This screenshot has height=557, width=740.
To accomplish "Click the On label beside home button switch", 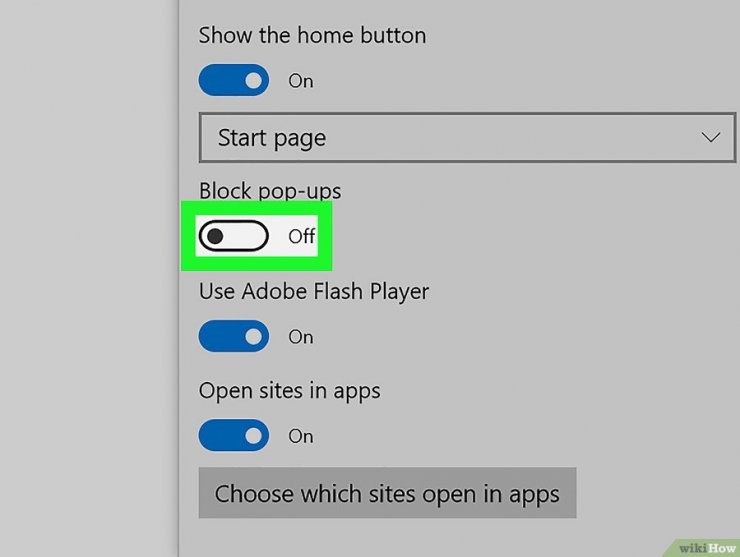I will pos(301,81).
